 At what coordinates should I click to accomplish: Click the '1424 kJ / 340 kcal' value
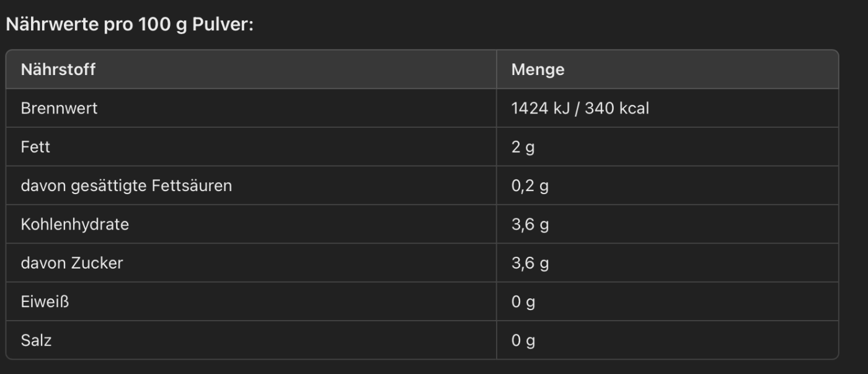click(x=580, y=109)
